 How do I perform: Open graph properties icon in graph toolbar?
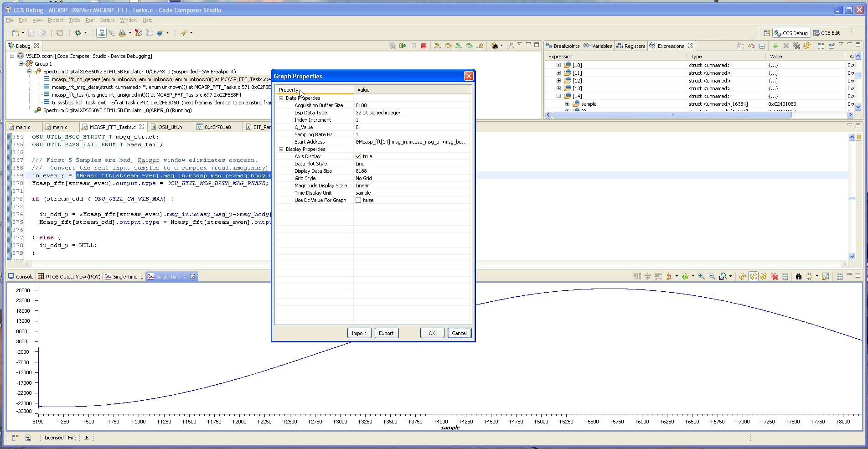pyautogui.click(x=785, y=276)
